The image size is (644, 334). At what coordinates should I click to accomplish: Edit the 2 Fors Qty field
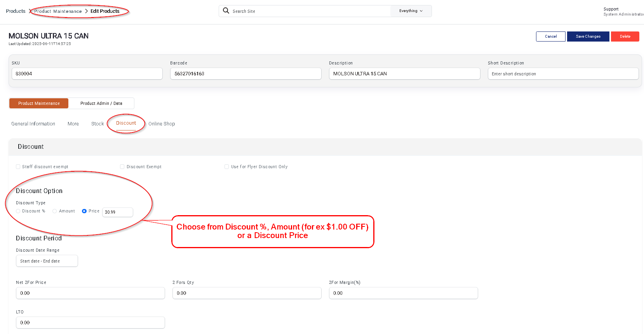(x=247, y=293)
